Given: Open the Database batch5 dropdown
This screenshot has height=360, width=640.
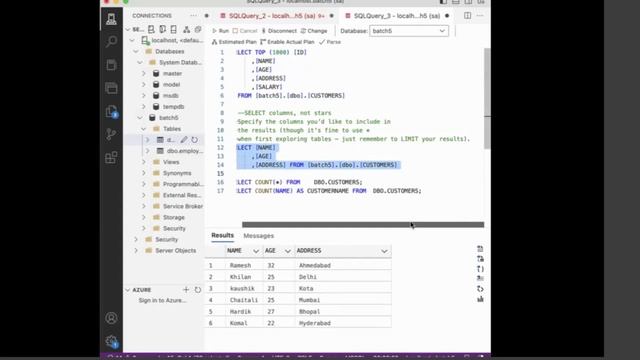Looking at the screenshot, I should (409, 31).
